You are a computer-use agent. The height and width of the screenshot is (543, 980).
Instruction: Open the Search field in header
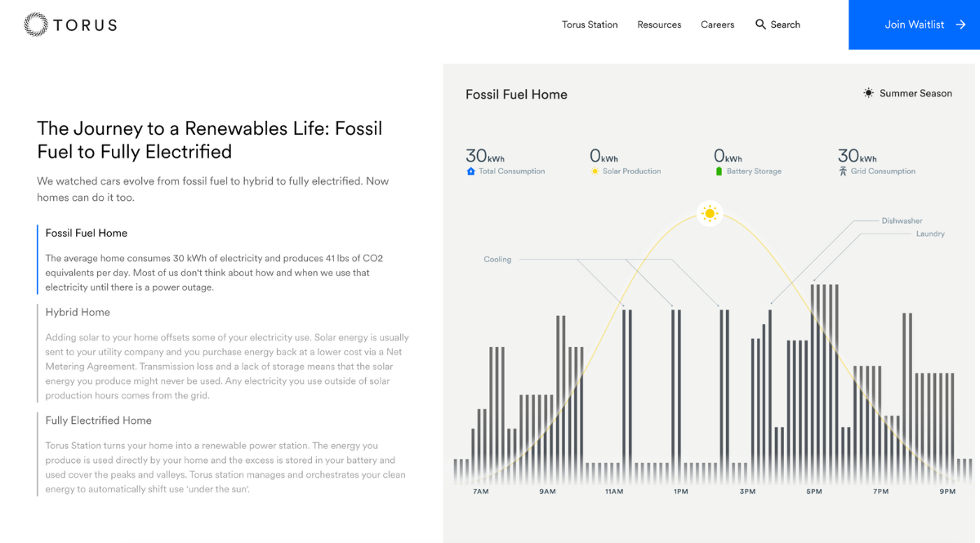777,24
